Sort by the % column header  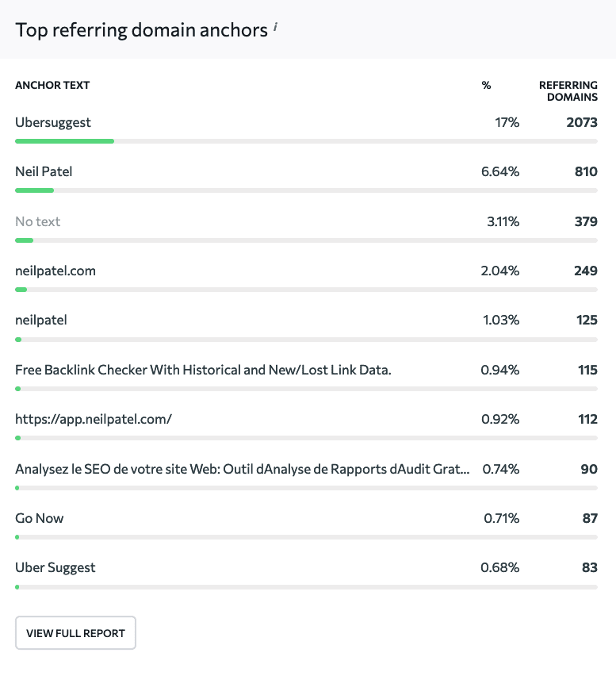coord(486,85)
